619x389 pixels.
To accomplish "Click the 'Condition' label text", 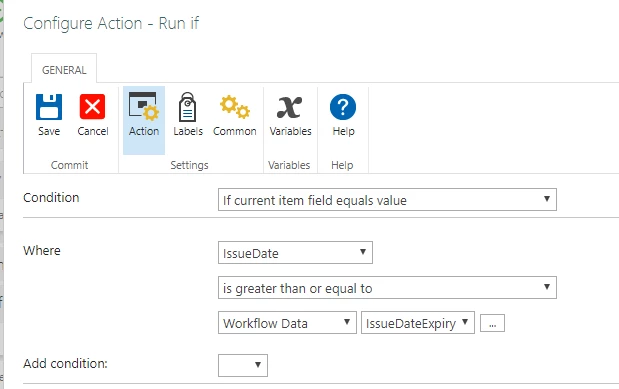I will click(x=51, y=197).
